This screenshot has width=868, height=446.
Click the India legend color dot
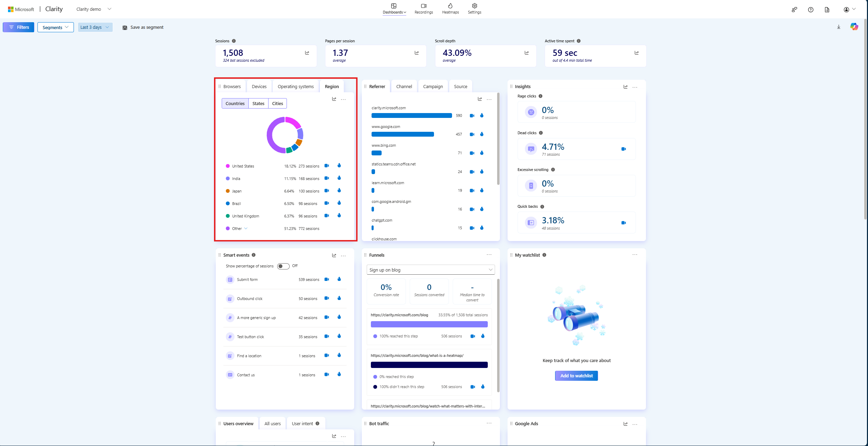tap(228, 179)
